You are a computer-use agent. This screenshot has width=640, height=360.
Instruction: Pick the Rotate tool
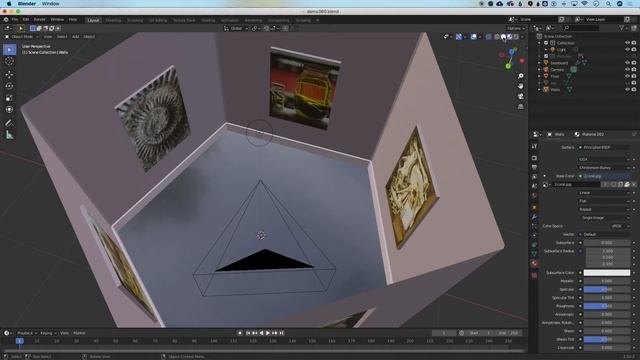(9, 86)
